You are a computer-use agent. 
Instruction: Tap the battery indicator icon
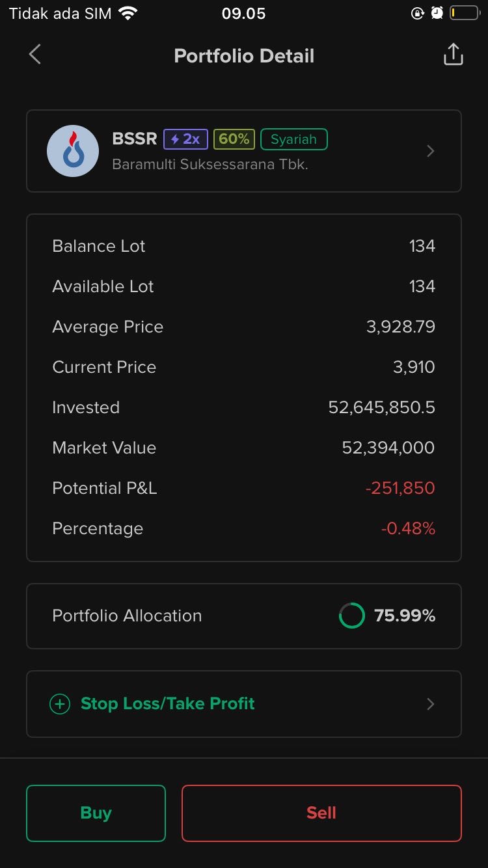coord(464,14)
